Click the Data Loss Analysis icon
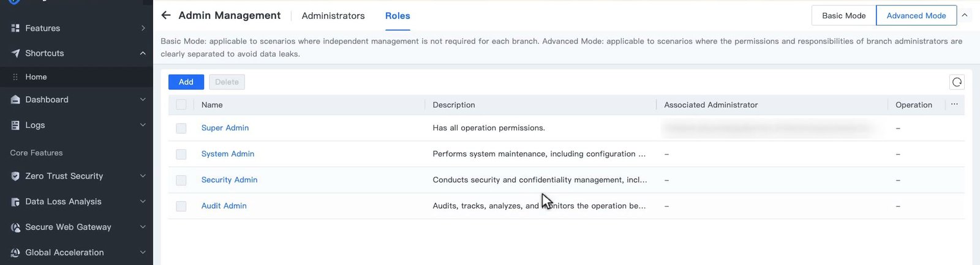This screenshot has height=265, width=980. click(x=15, y=202)
